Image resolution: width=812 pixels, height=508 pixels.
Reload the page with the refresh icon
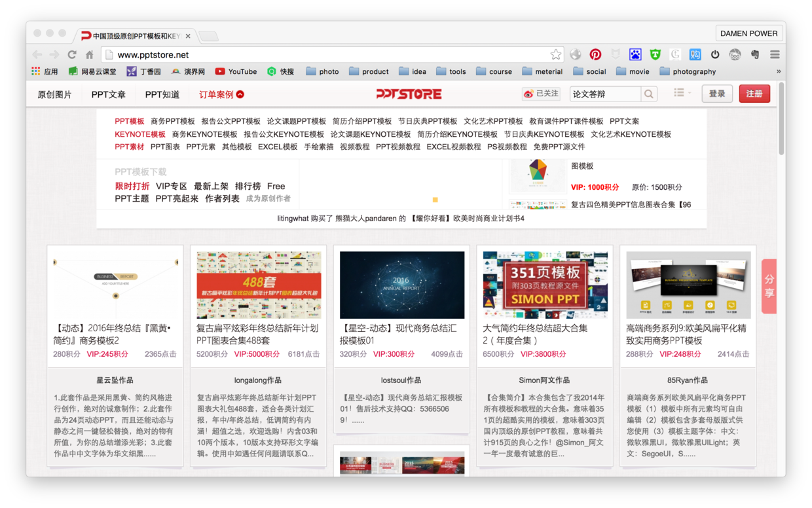point(72,55)
